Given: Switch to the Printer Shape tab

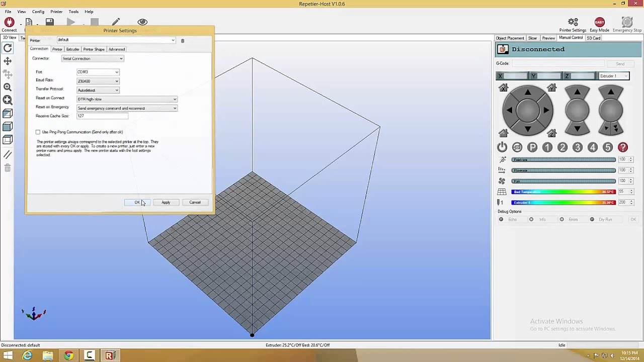Looking at the screenshot, I should [x=94, y=49].
